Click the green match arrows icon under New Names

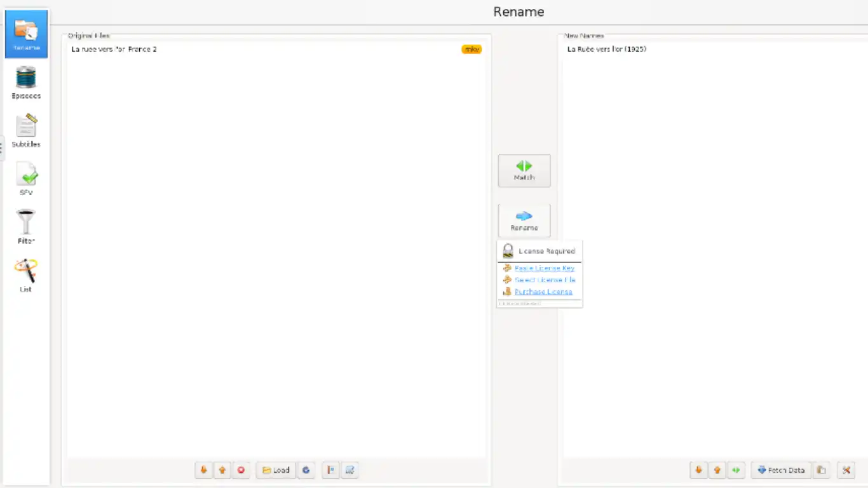tap(736, 470)
